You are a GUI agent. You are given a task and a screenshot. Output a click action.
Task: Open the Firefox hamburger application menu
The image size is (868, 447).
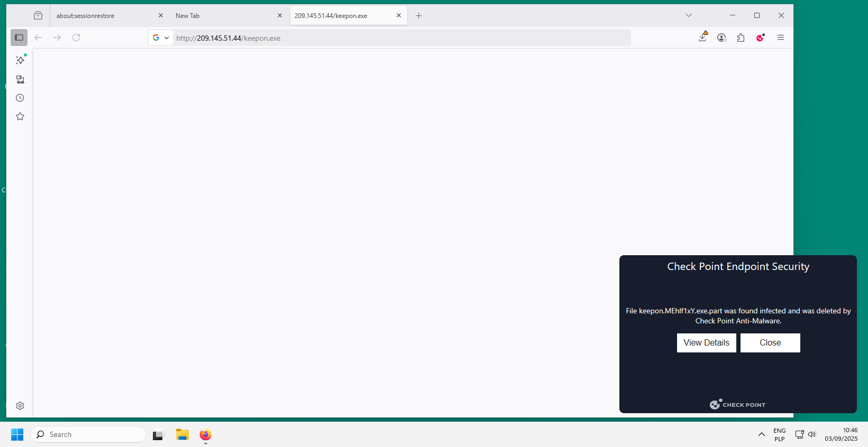tap(780, 38)
